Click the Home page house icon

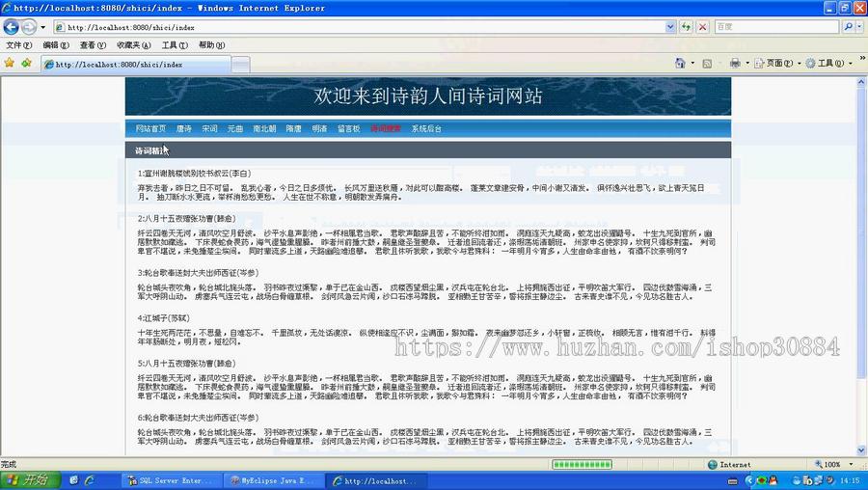click(680, 63)
